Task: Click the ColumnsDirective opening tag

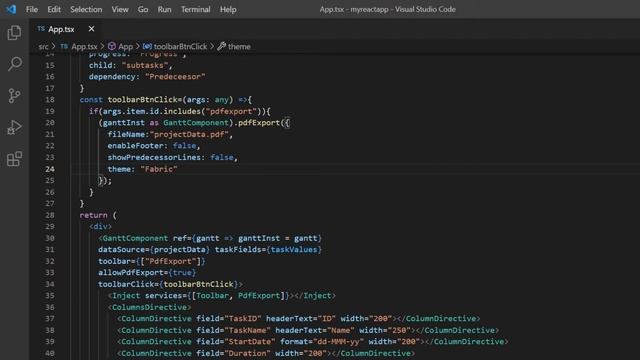Action: tap(149, 307)
